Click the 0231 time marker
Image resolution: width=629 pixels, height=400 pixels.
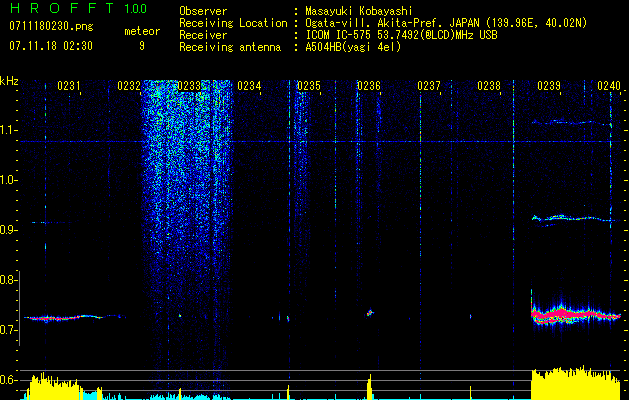pyautogui.click(x=69, y=86)
